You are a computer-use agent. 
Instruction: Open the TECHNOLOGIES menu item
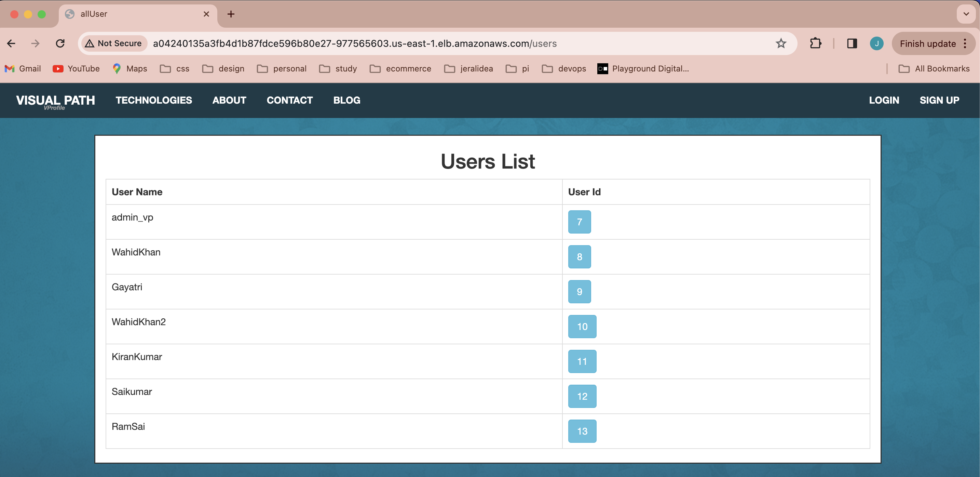click(154, 100)
